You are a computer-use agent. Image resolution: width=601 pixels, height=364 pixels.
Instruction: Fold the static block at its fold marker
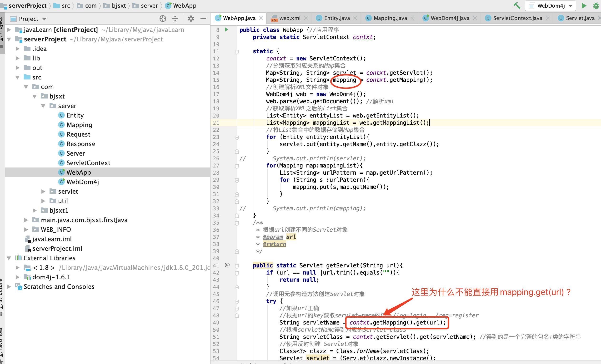point(237,51)
